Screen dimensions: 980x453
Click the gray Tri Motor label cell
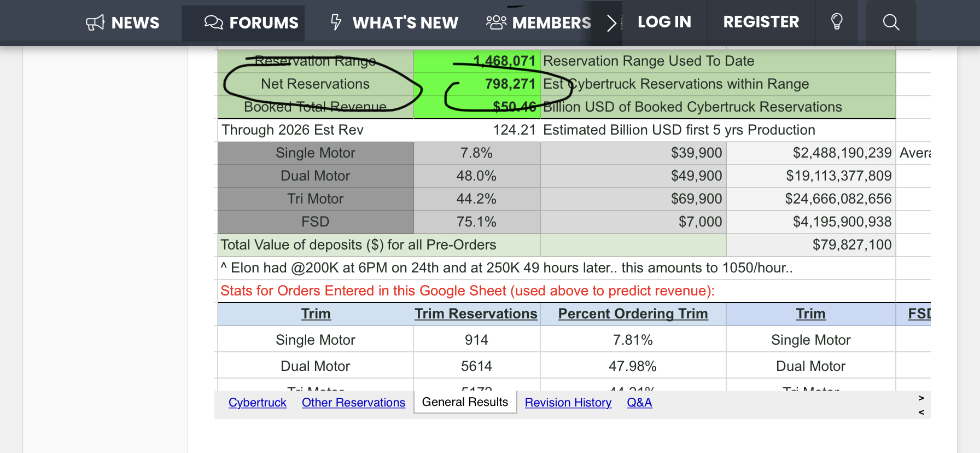click(316, 199)
